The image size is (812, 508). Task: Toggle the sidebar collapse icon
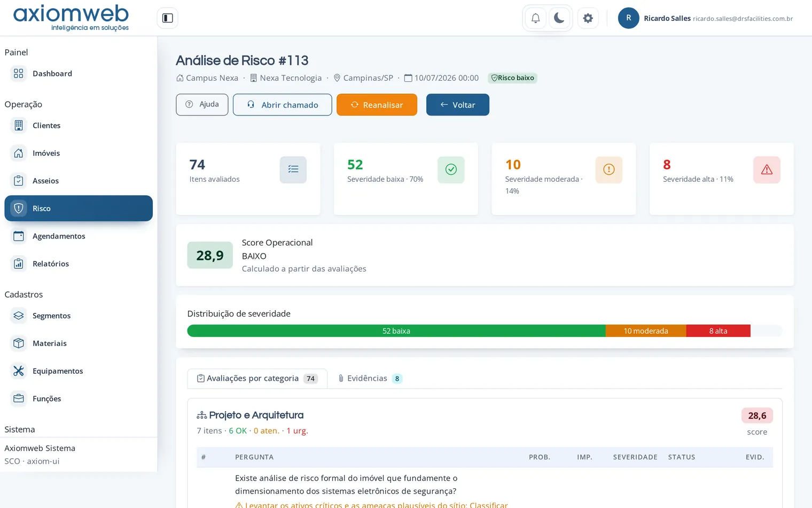[167, 18]
